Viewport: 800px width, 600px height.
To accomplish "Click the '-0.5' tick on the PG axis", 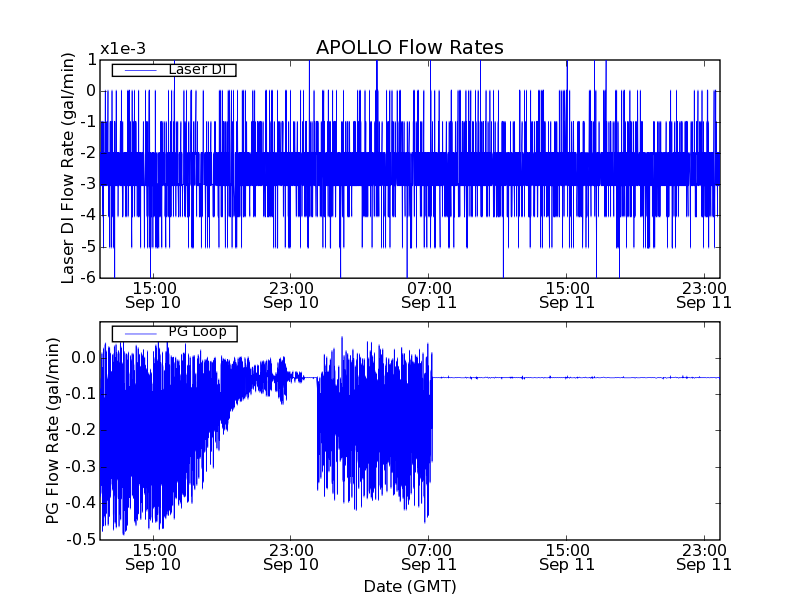I will click(x=82, y=540).
